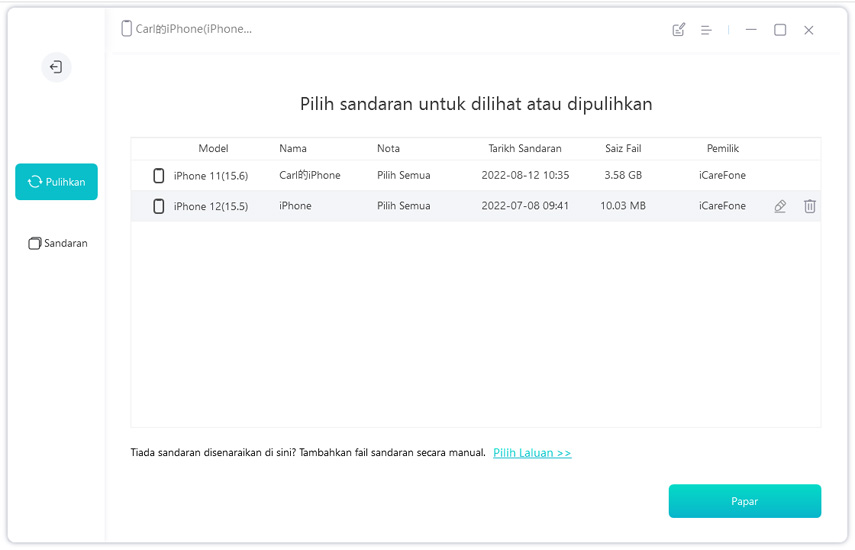This screenshot has height=550, width=855.
Task: Click the phone icon beside iPhone 12(15.5)
Action: pyautogui.click(x=158, y=206)
